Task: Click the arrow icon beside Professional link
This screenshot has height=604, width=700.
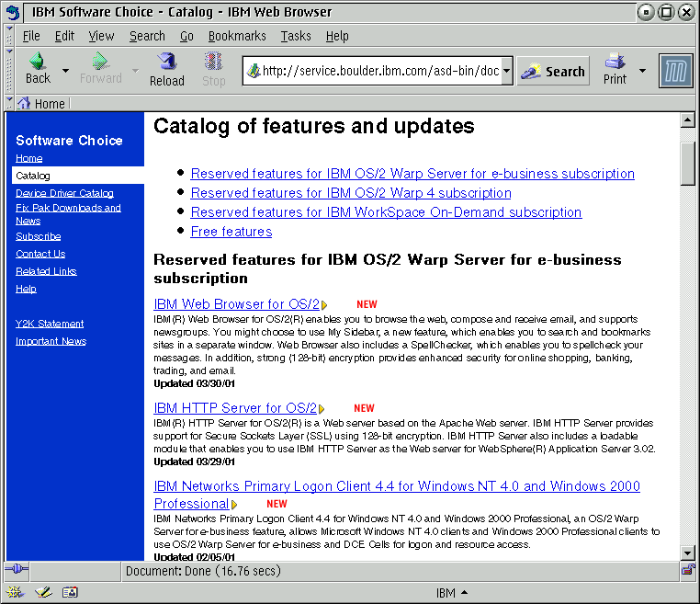Action: [234, 505]
